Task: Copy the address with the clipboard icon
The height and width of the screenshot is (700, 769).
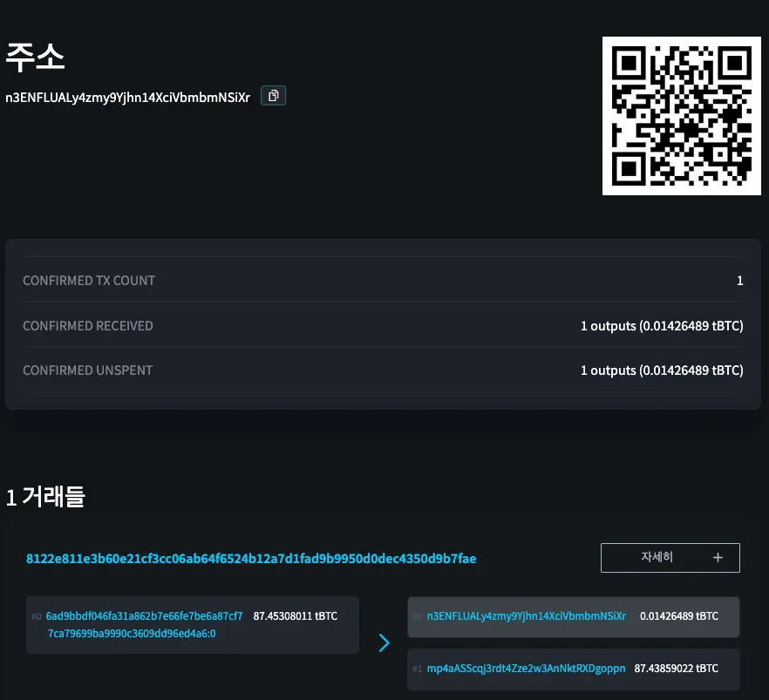Action: pos(273,96)
